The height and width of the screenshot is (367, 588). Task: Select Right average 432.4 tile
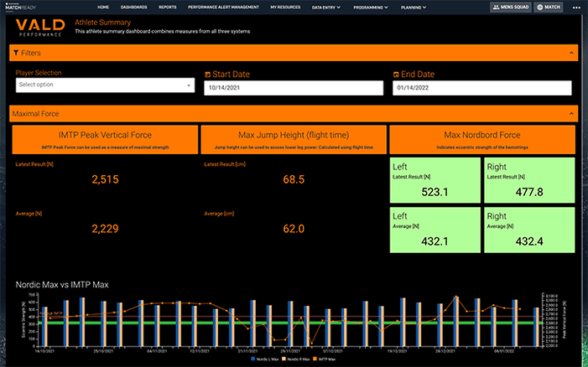(529, 230)
